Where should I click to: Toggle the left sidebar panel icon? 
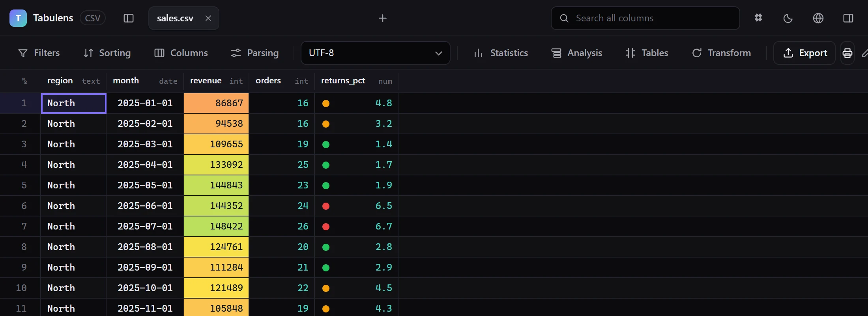[x=129, y=18]
